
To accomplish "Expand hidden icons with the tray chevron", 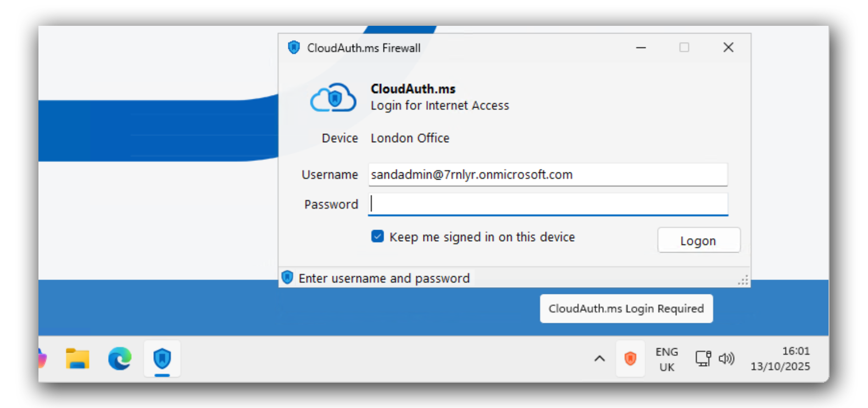I will point(598,359).
